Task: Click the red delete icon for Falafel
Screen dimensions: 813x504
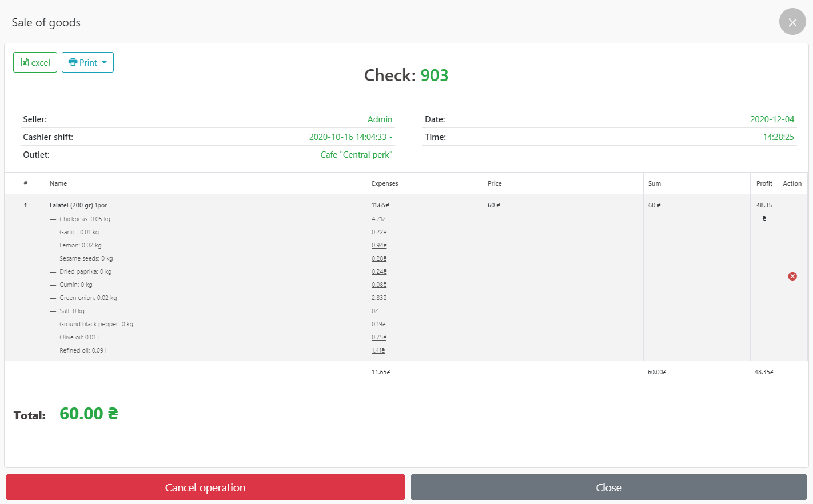Action: click(792, 277)
